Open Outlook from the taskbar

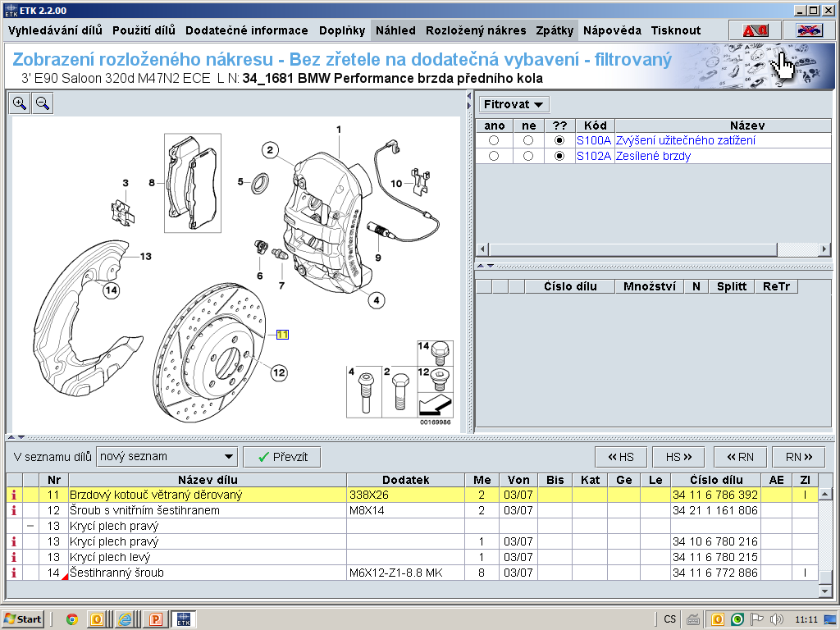(97, 619)
